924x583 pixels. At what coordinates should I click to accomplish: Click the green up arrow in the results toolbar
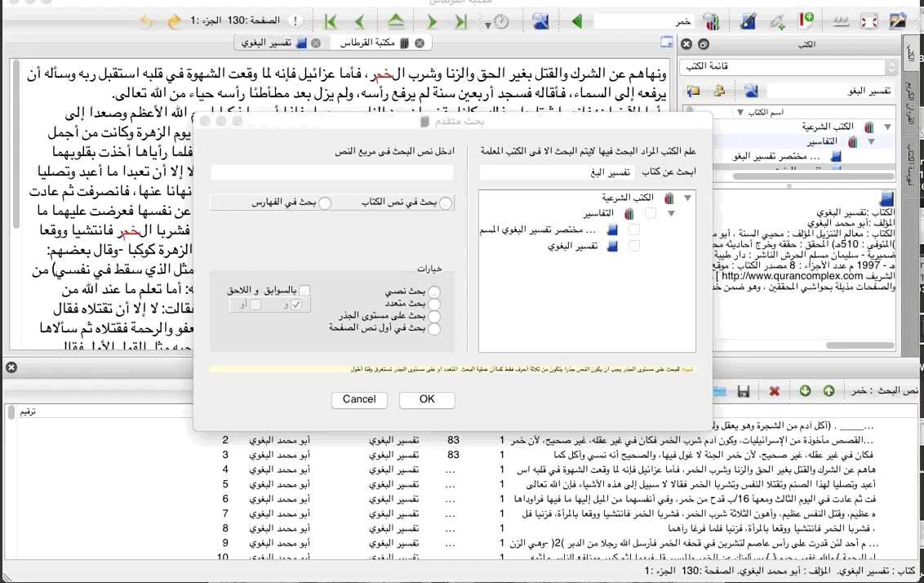pyautogui.click(x=828, y=391)
